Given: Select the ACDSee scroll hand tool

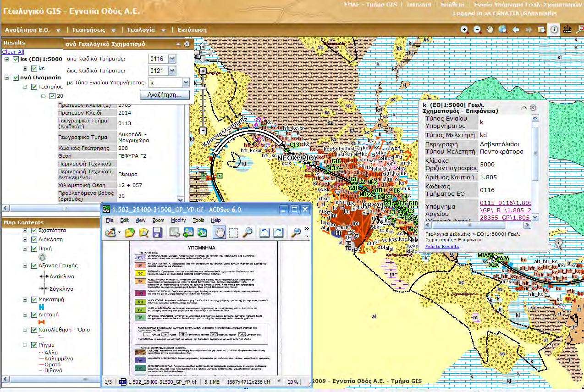Looking at the screenshot, I should [220, 232].
